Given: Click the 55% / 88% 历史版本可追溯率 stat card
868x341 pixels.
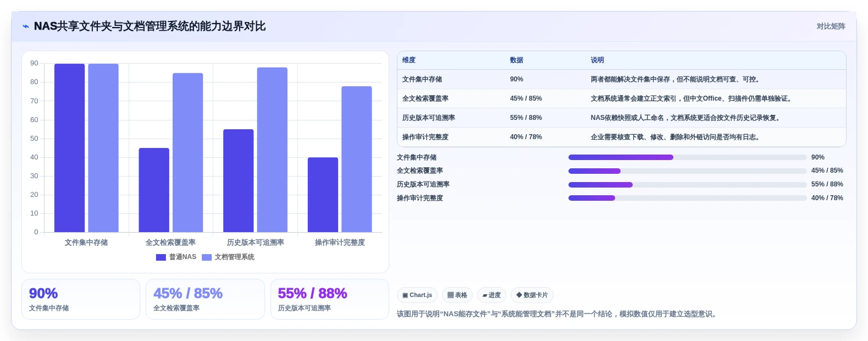Looking at the screenshot, I should coord(330,299).
